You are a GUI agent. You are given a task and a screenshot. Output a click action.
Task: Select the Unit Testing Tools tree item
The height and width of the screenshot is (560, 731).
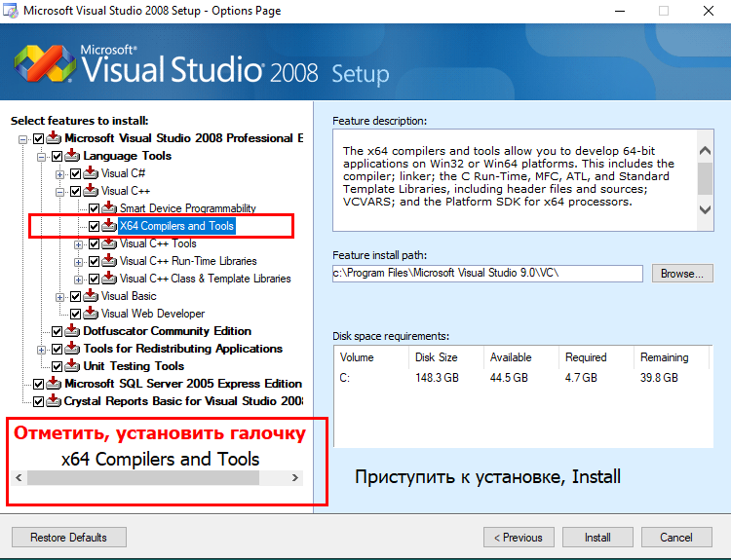[134, 366]
